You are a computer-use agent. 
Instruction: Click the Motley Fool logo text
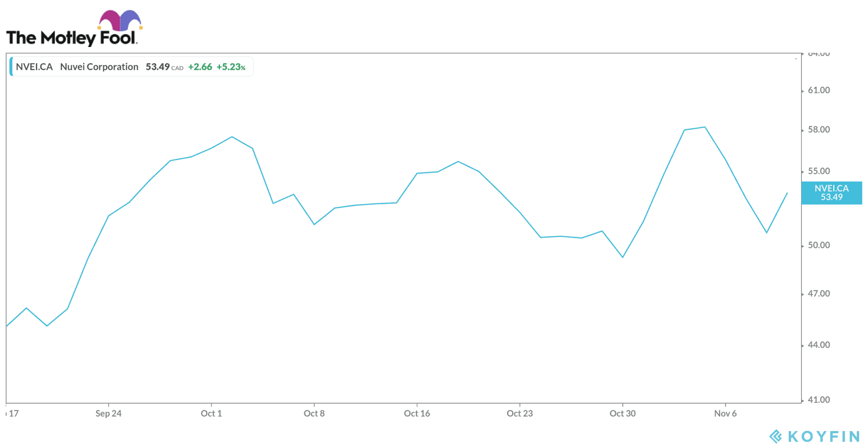pyautogui.click(x=71, y=38)
